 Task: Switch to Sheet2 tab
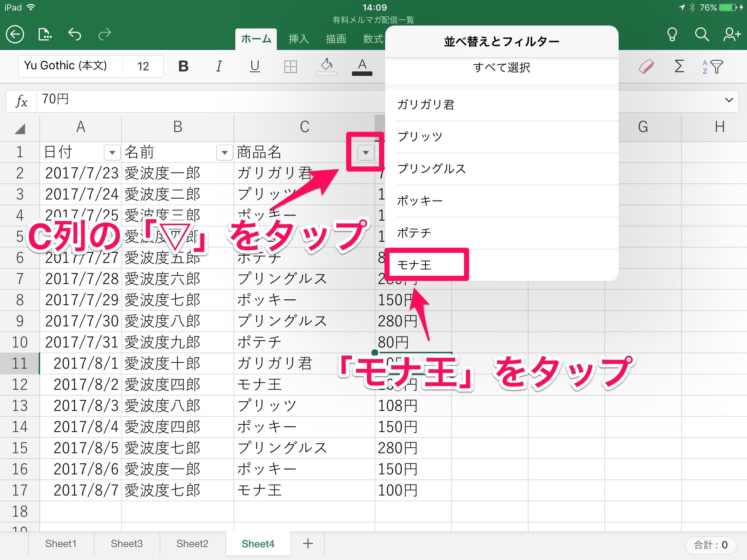pos(192,544)
